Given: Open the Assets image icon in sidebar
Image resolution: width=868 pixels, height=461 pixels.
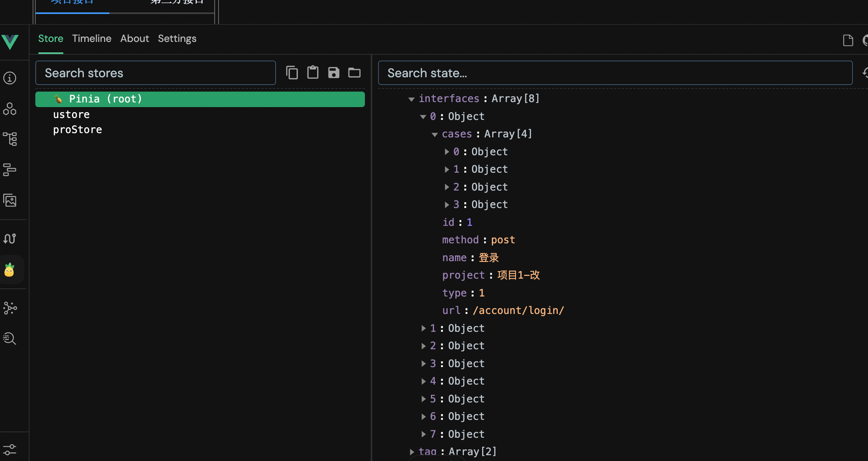Looking at the screenshot, I should coord(10,200).
